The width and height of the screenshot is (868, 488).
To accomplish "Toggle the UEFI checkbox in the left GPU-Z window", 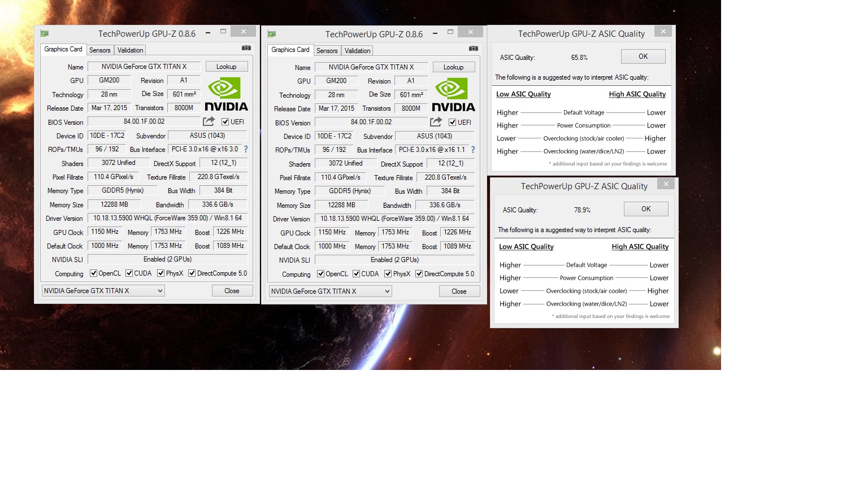I will (225, 122).
